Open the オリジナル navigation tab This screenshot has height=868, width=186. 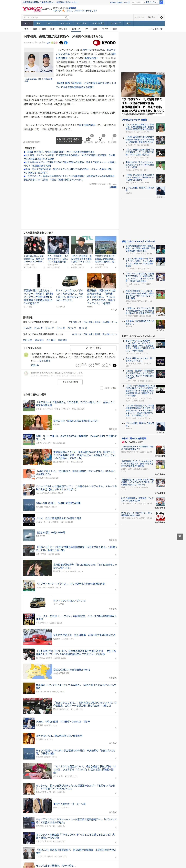click(81, 24)
